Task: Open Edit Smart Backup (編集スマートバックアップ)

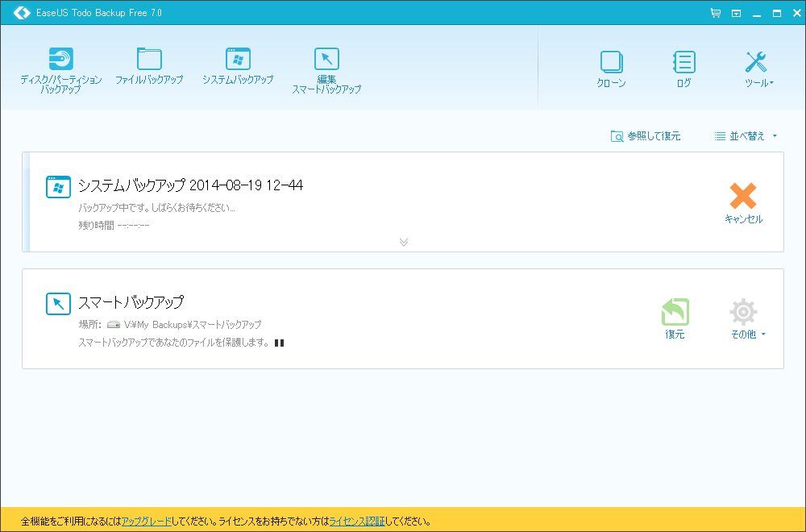Action: [x=326, y=66]
